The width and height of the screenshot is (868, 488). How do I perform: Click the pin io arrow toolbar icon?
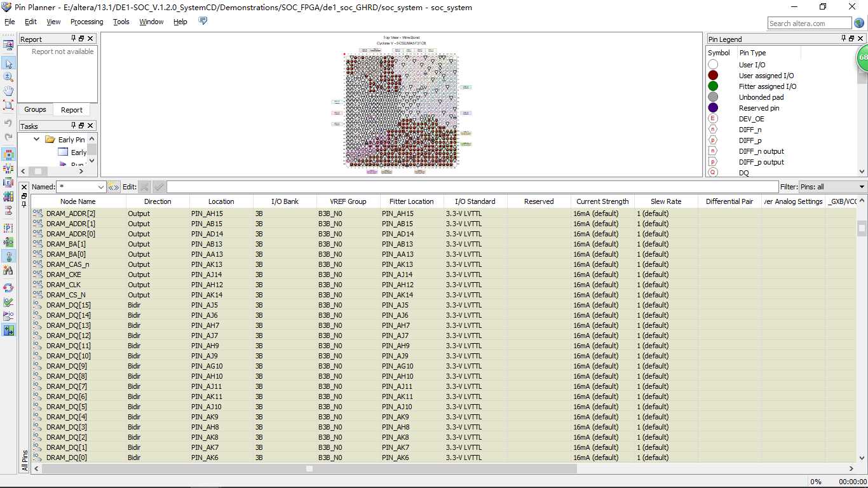8,316
